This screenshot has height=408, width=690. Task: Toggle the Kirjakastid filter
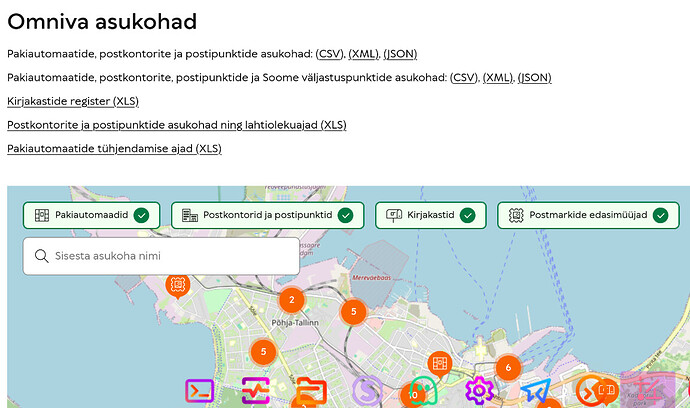pyautogui.click(x=431, y=215)
